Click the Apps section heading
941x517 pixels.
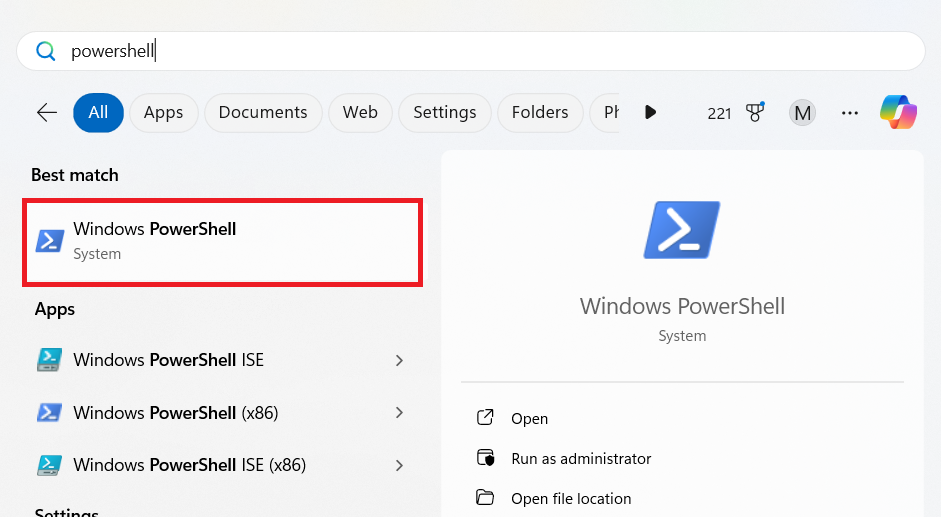pos(55,309)
